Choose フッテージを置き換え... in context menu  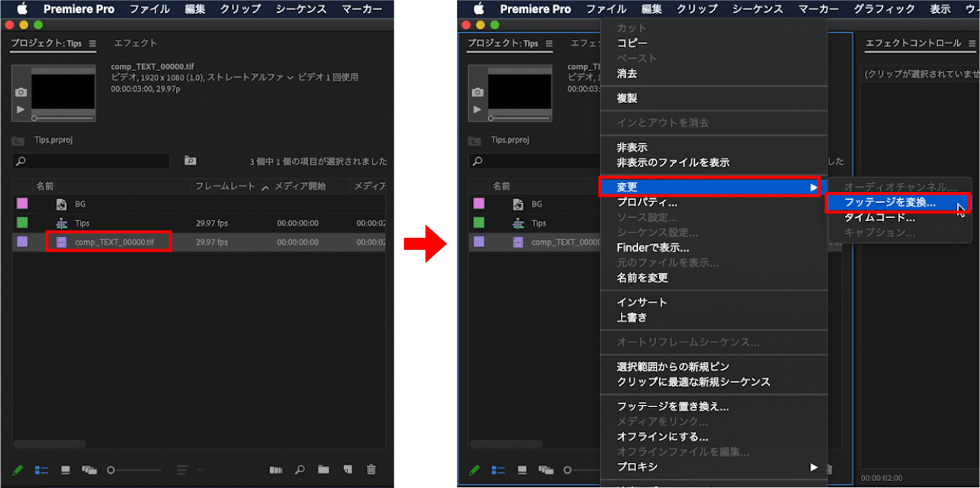click(673, 406)
